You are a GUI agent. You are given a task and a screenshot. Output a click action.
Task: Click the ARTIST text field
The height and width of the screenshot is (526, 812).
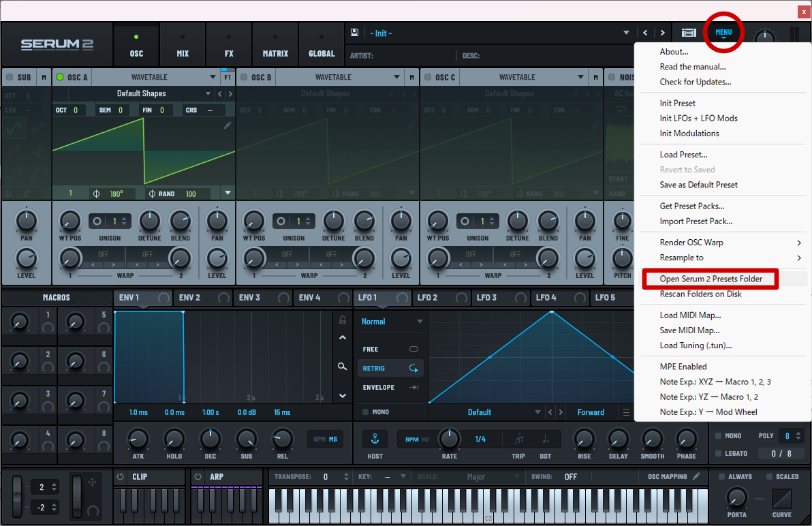399,55
